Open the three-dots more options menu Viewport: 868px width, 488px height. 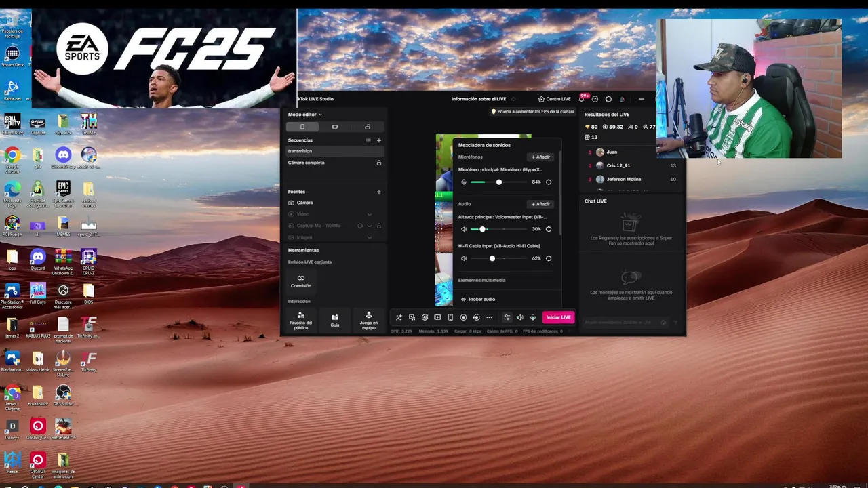489,317
